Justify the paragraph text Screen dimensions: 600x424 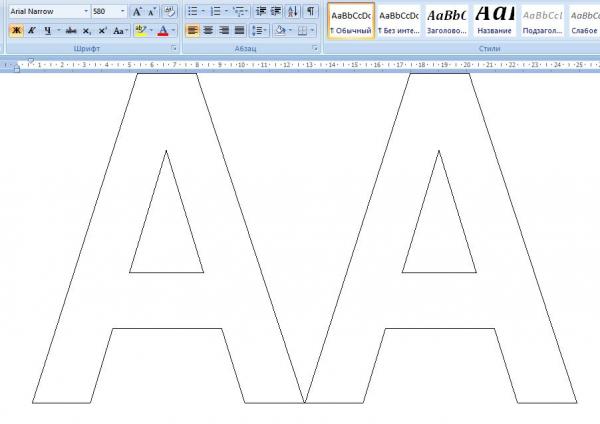click(x=239, y=31)
